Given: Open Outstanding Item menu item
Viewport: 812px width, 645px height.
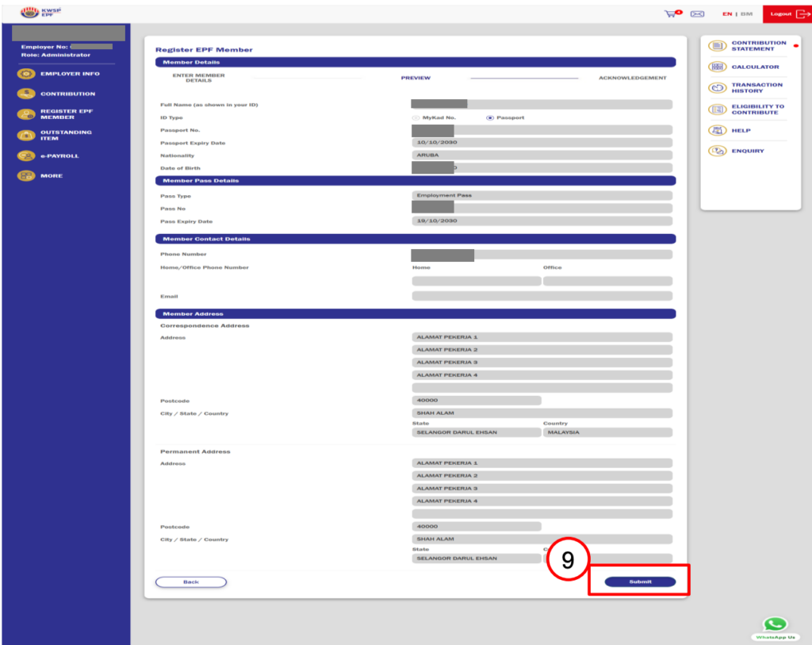Looking at the screenshot, I should pyautogui.click(x=66, y=135).
